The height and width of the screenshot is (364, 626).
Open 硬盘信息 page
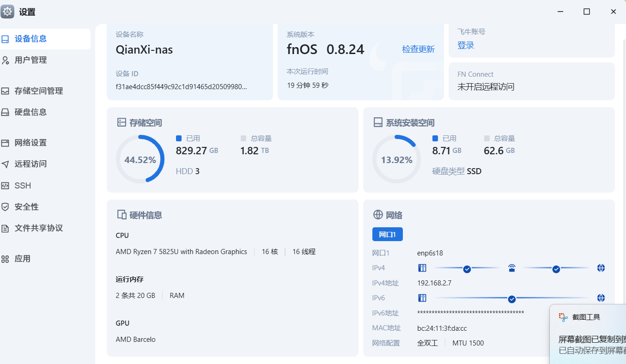45,112
